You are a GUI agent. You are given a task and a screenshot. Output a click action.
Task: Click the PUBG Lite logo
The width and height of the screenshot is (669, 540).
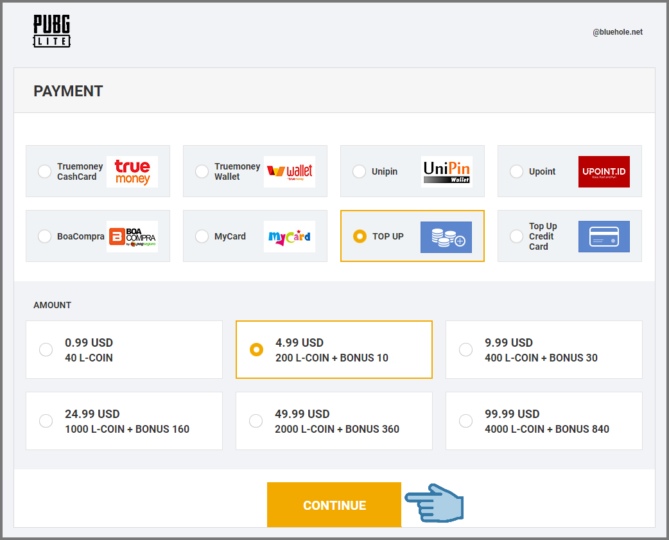click(52, 31)
